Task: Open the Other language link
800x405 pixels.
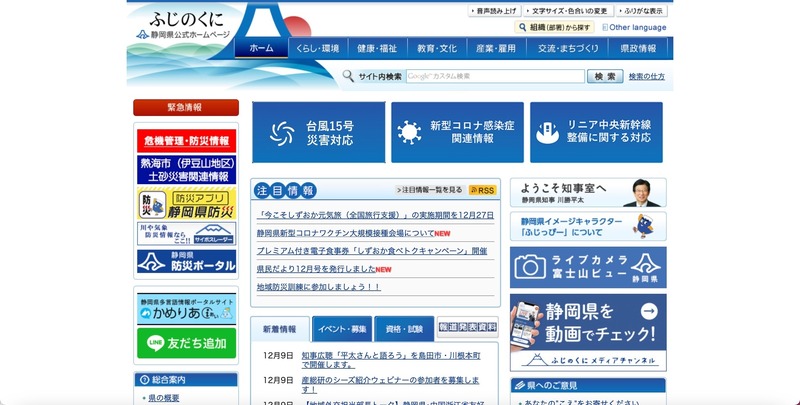Action: pyautogui.click(x=635, y=28)
